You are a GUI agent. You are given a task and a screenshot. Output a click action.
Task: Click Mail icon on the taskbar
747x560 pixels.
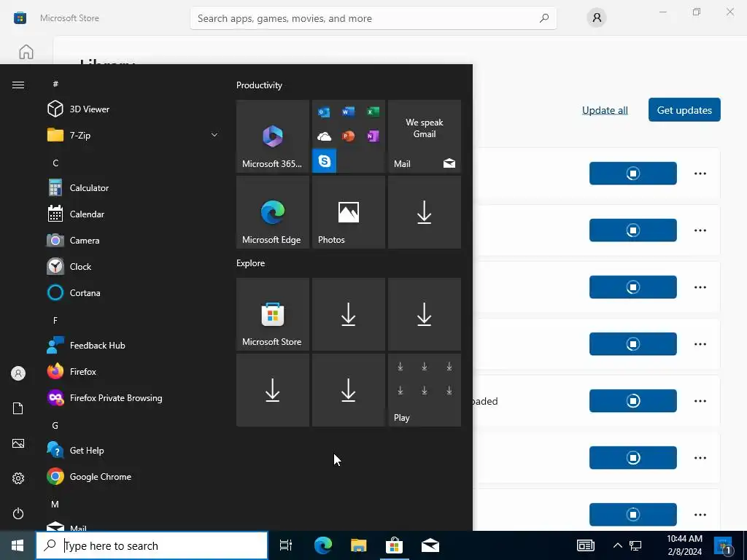click(x=430, y=545)
